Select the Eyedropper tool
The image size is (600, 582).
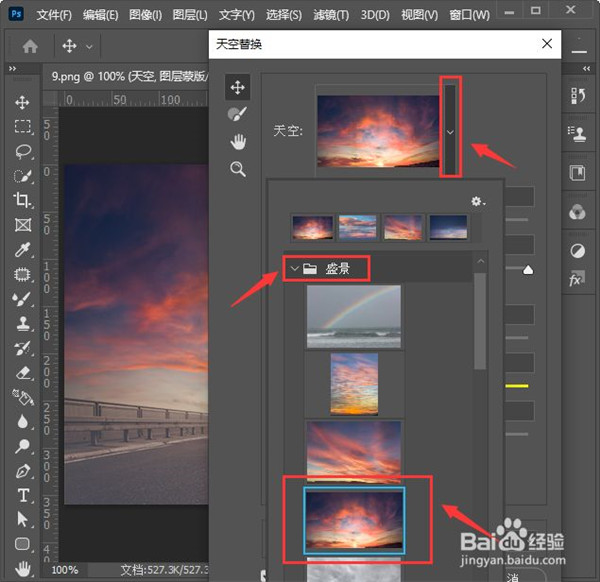click(22, 249)
